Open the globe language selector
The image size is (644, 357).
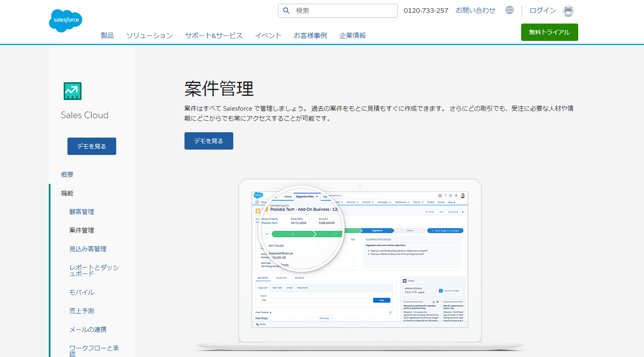(510, 10)
